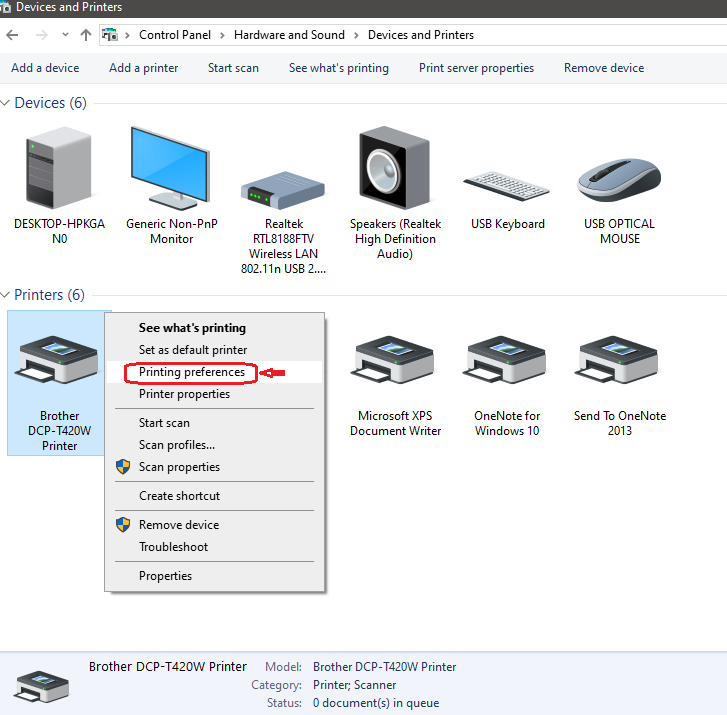Click the Brother printer icon in details pane
Viewport: 727px width, 715px height.
42,687
